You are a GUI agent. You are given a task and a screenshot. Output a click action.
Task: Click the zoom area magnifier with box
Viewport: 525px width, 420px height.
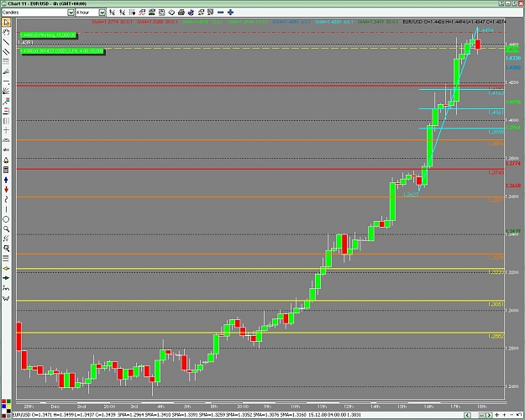click(x=6, y=249)
